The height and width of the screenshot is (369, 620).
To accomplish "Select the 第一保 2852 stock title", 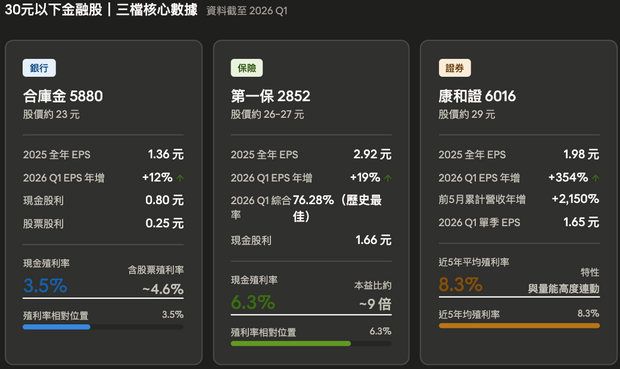I will (x=270, y=96).
